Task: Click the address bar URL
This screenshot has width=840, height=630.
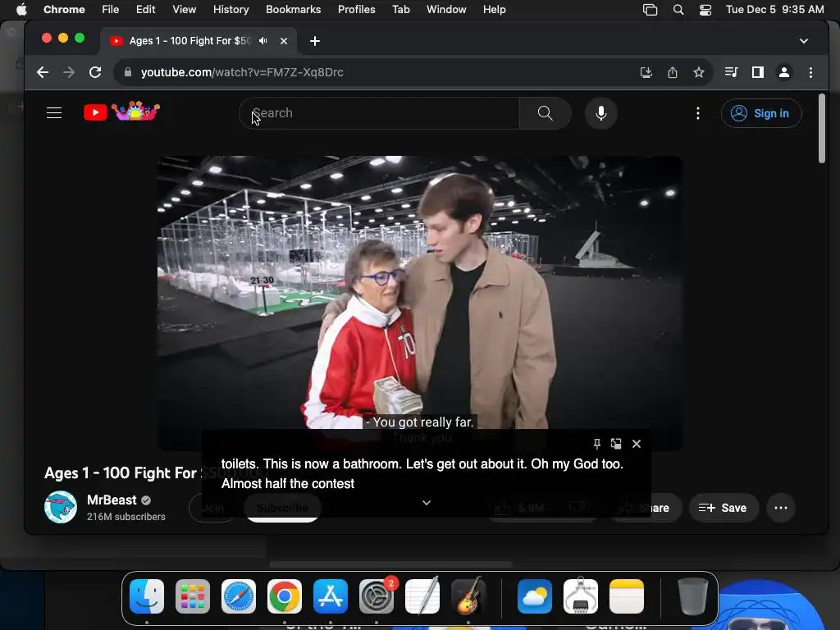Action: point(242,72)
